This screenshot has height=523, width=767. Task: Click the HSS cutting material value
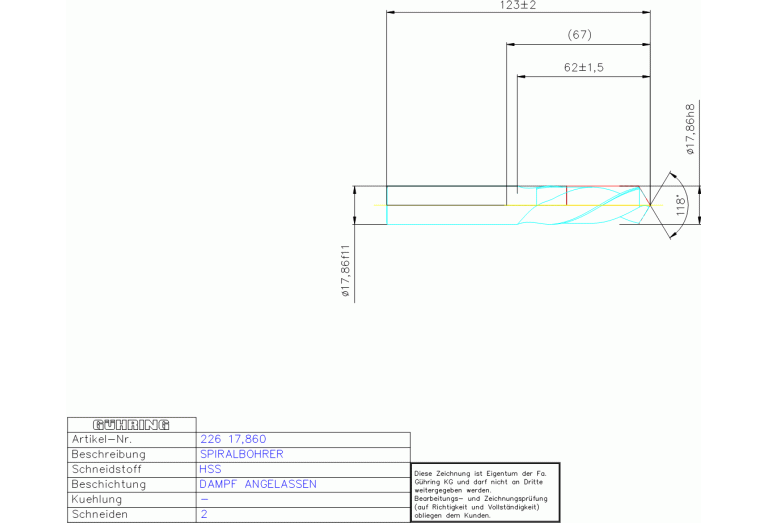211,469
